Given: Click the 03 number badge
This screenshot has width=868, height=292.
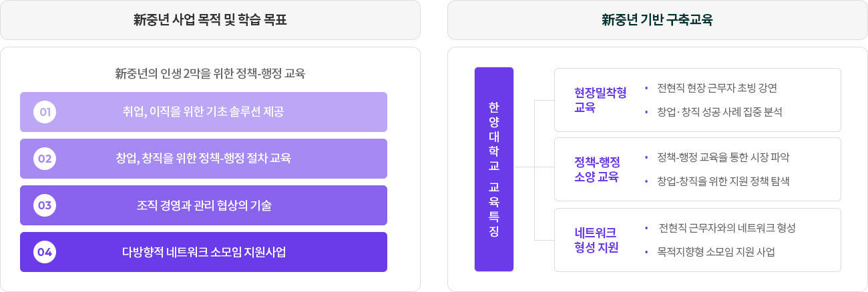Looking at the screenshot, I should (x=45, y=205).
